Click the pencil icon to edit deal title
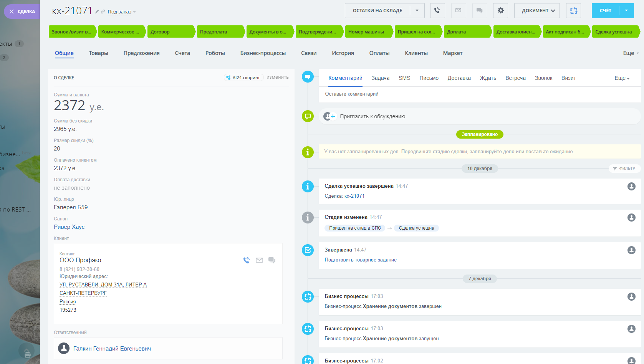 (x=97, y=12)
